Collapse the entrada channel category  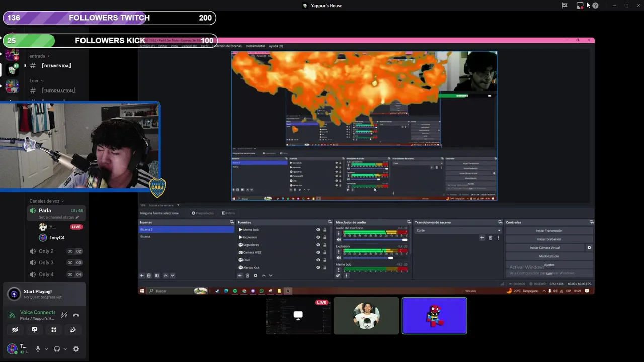tap(39, 56)
